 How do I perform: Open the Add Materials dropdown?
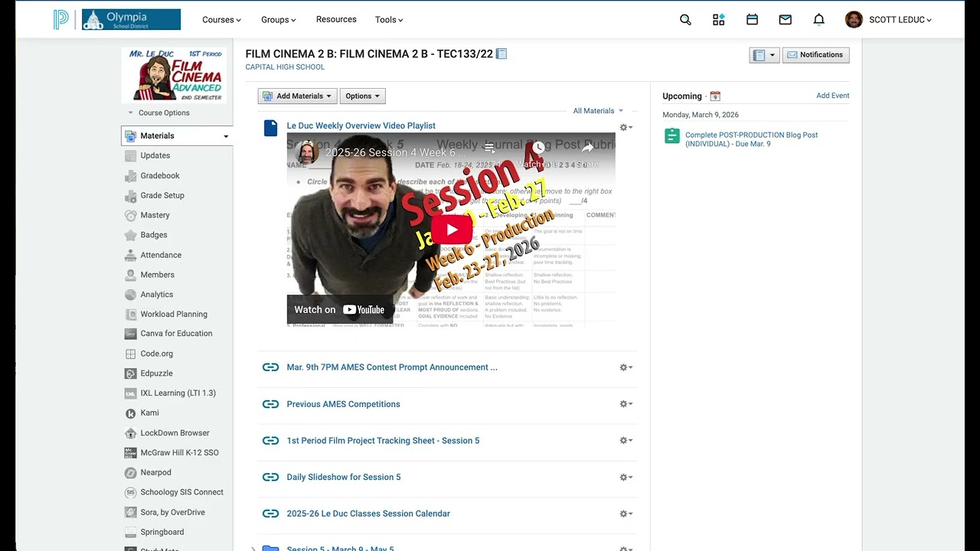pyautogui.click(x=297, y=96)
